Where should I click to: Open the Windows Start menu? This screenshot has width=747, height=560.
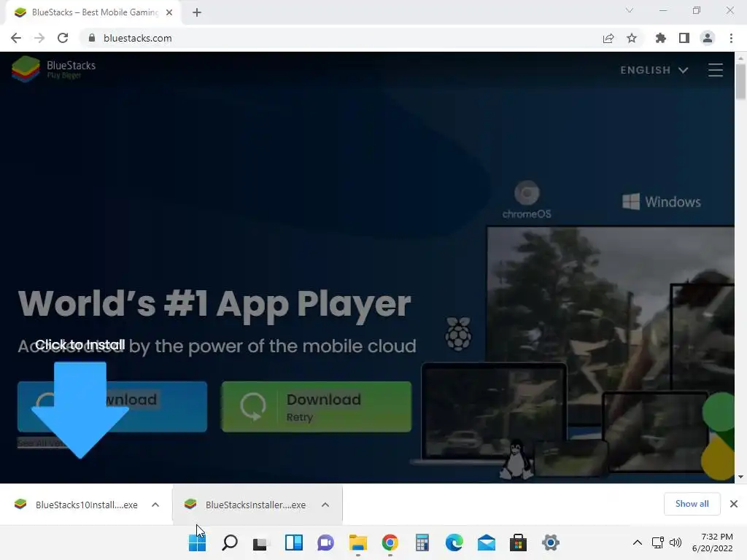197,542
